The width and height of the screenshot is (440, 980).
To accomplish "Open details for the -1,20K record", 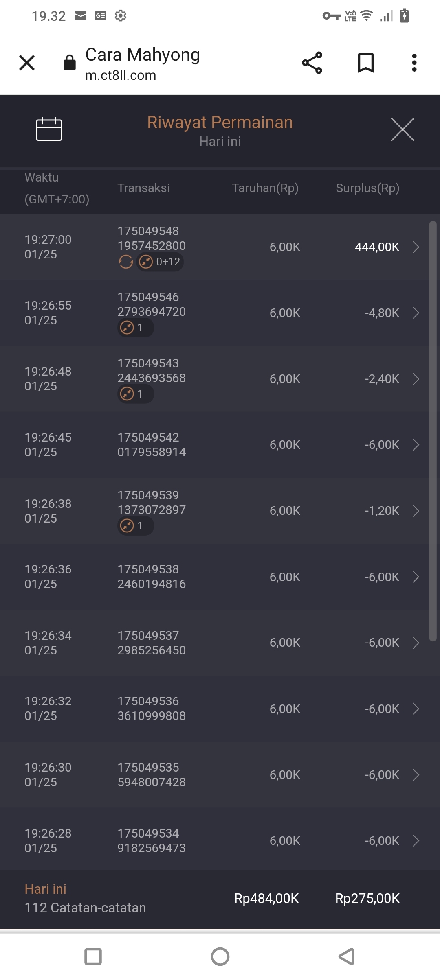I will [416, 511].
